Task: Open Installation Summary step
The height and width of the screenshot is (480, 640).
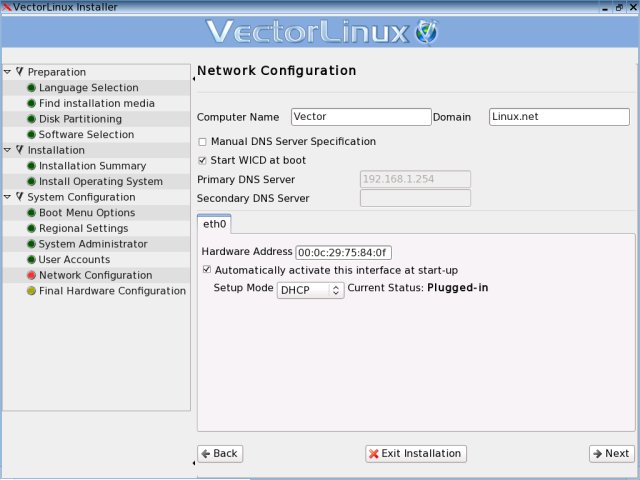Action: tap(93, 166)
